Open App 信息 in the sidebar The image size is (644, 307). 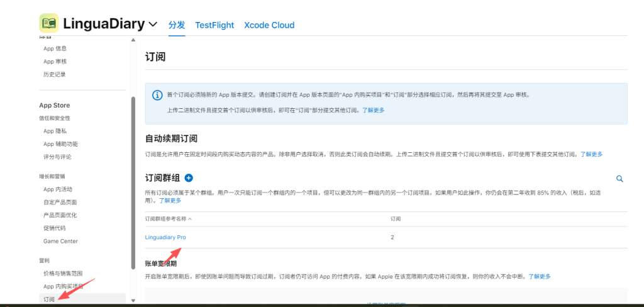click(x=55, y=48)
